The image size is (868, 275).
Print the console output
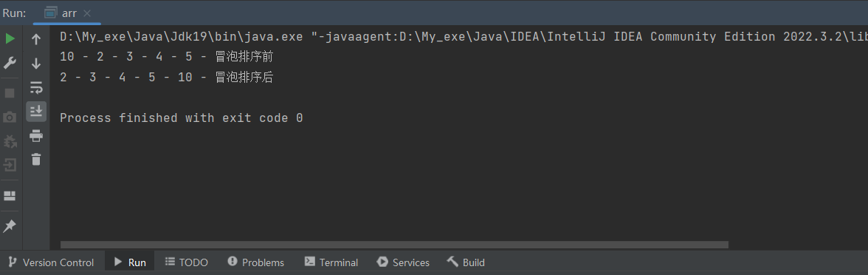[36, 135]
